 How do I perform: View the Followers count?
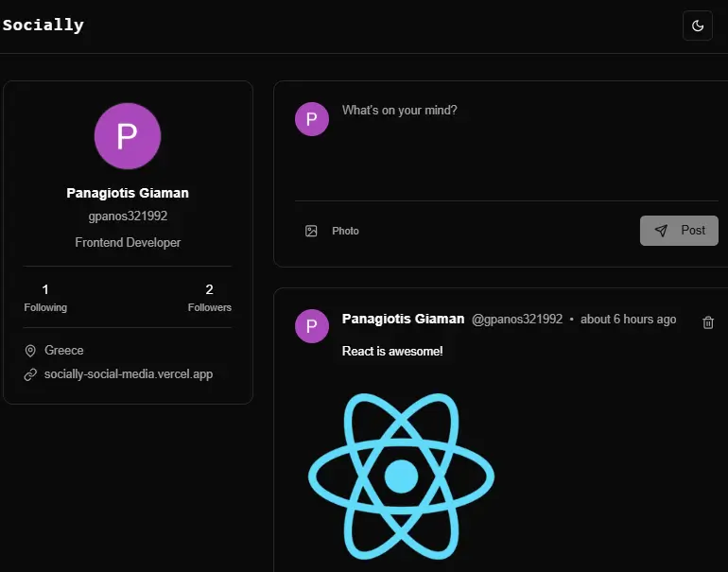tap(209, 297)
